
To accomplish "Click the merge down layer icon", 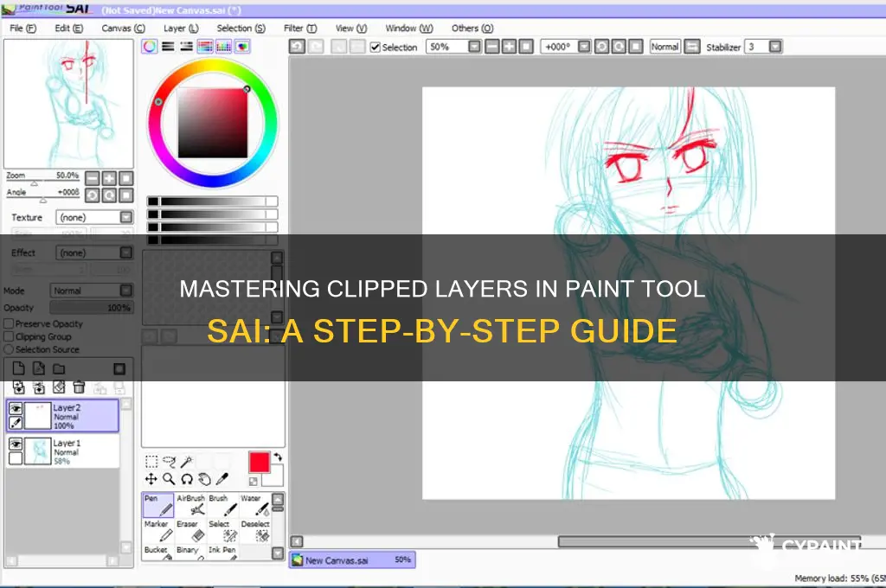I will tap(38, 387).
